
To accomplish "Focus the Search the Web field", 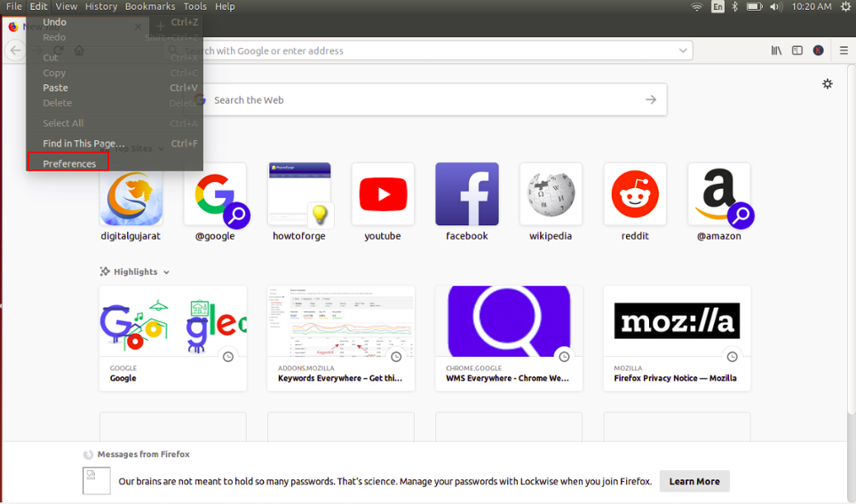I will pos(426,99).
